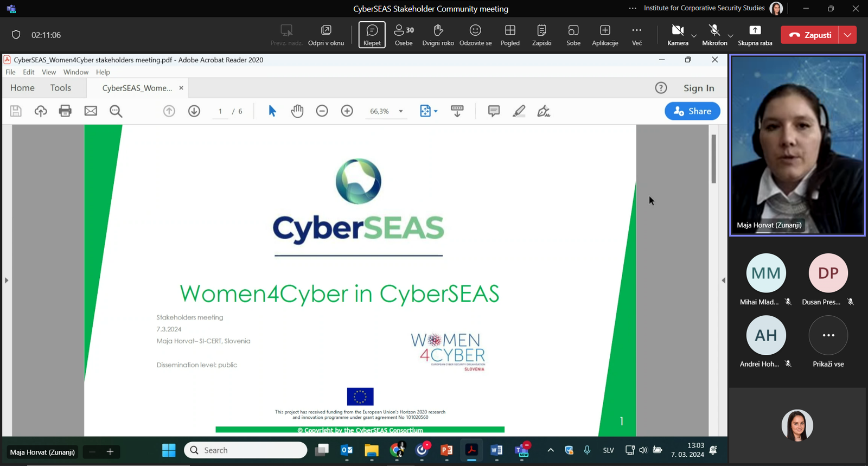
Task: Open dropdown arrow next to Zapusti
Action: pyautogui.click(x=847, y=35)
